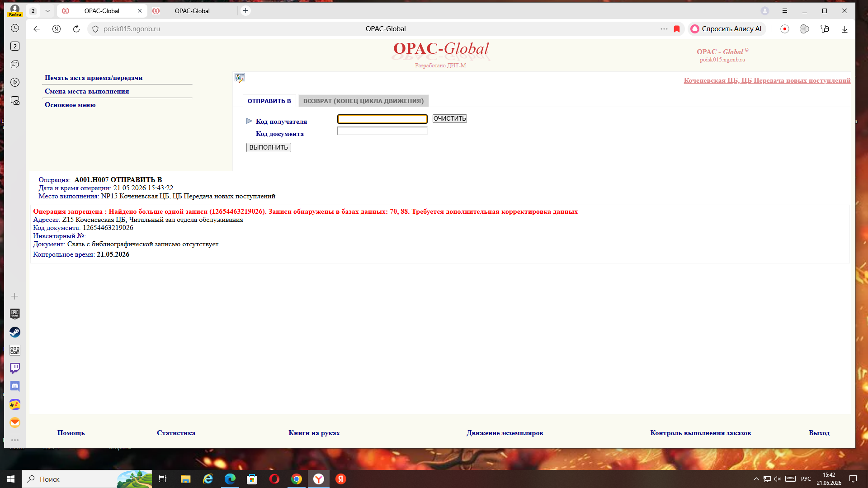Select the ОТПРАВИТЬ В tab
The image size is (868, 488).
[269, 101]
